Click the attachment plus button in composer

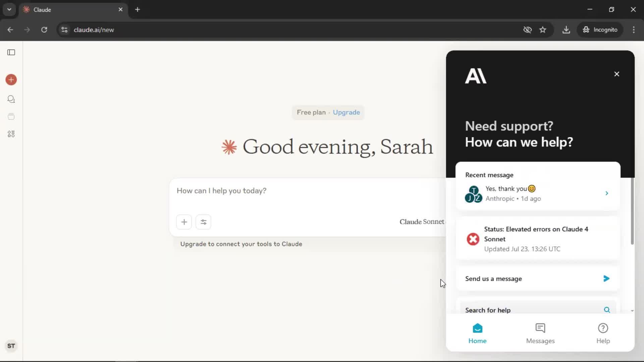click(x=184, y=222)
